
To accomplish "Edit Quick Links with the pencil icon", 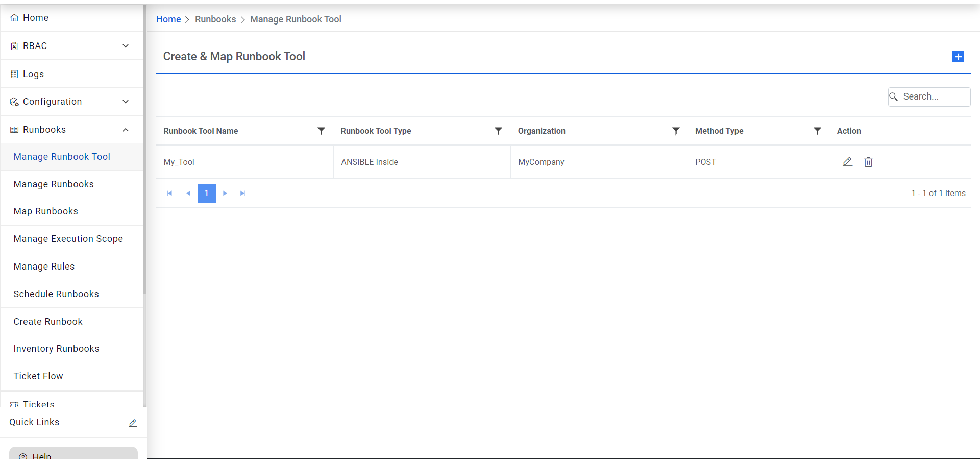I will [x=133, y=423].
